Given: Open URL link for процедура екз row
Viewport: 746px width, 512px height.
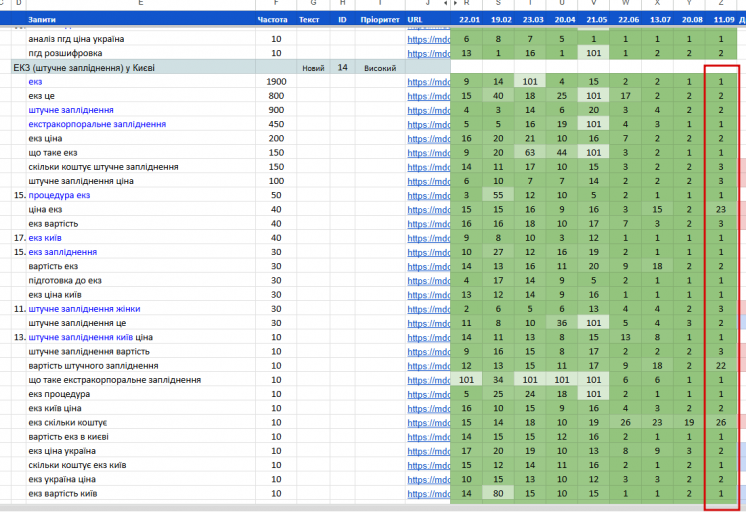Looking at the screenshot, I should 428,196.
